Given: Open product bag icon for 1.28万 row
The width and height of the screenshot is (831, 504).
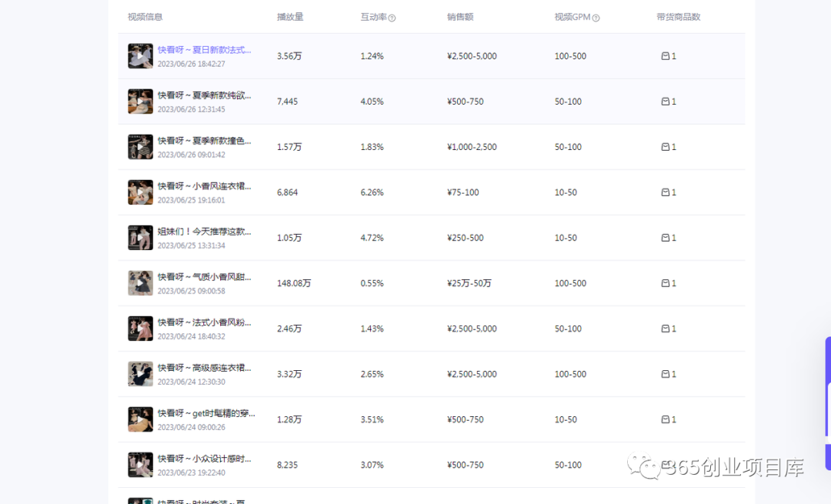Looking at the screenshot, I should [665, 419].
